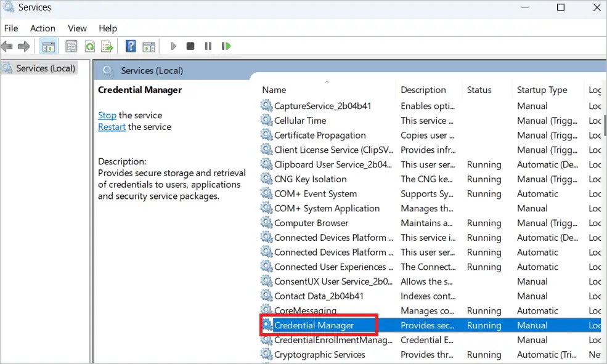Sort by Name column header
Screen dimensions: 607x364
[x=274, y=90]
